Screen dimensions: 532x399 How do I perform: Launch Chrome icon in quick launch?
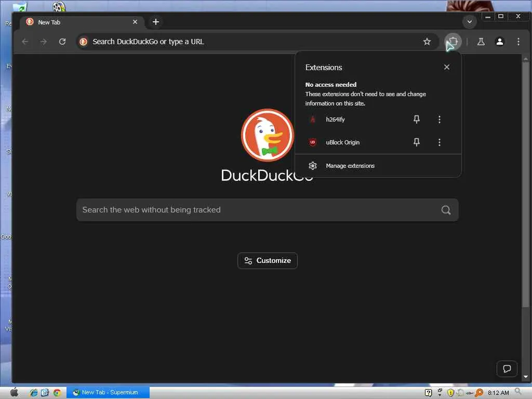(57, 393)
